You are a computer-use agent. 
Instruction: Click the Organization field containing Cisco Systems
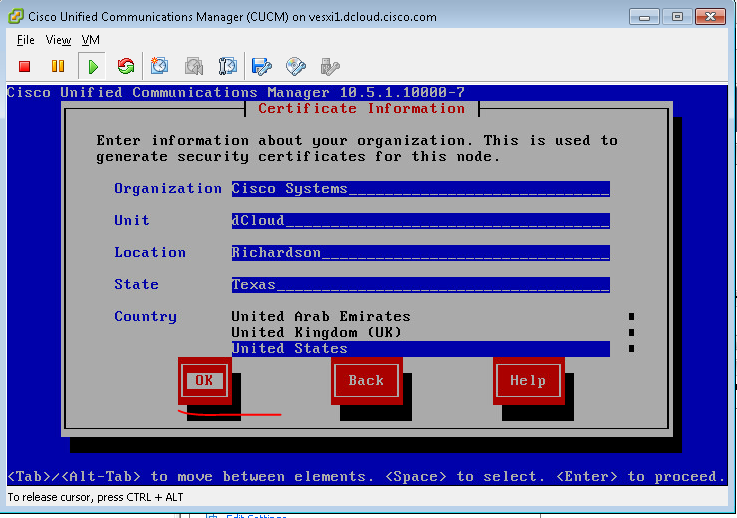click(x=421, y=188)
